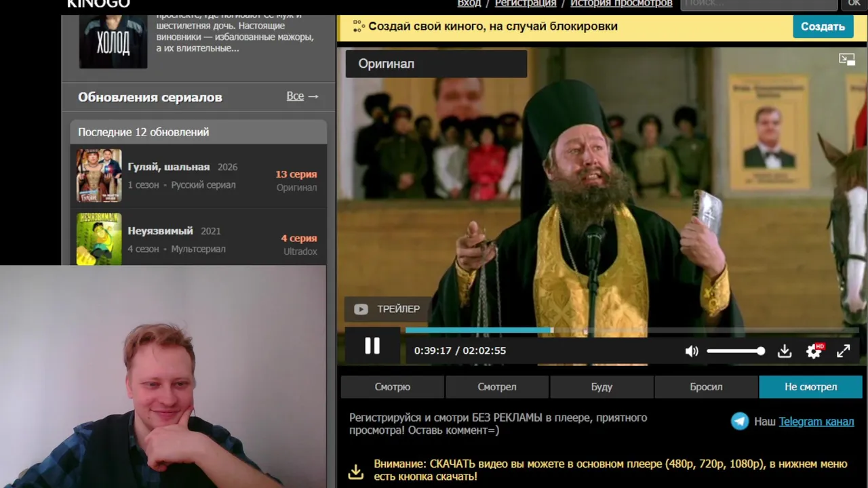
Task: Click the 0:39:17 / 02:02:55 time display
Action: point(460,350)
